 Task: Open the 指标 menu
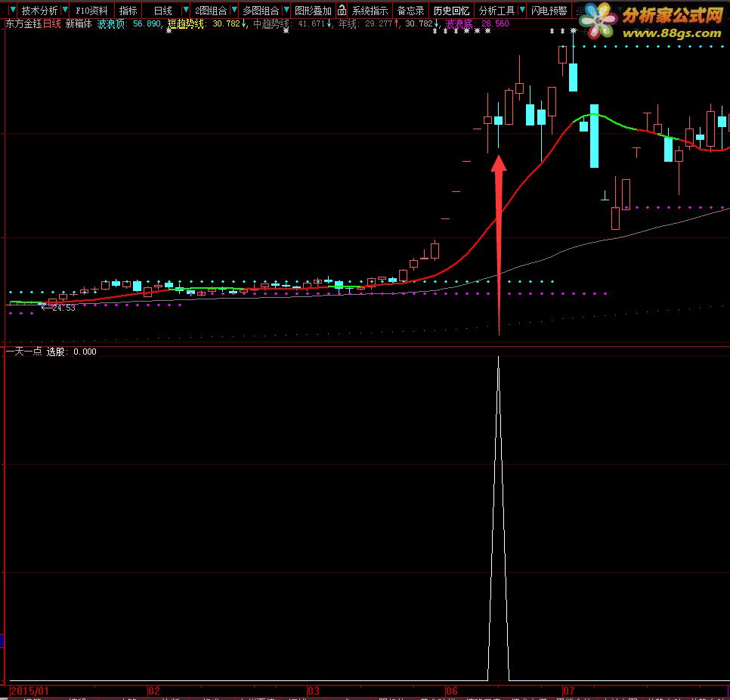click(x=128, y=11)
